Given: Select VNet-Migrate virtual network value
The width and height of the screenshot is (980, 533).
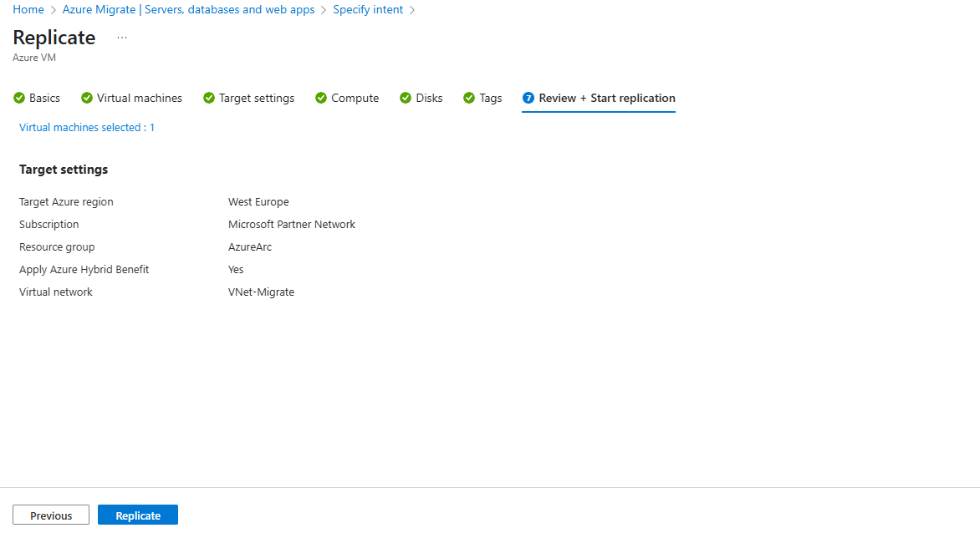Looking at the screenshot, I should pos(261,292).
